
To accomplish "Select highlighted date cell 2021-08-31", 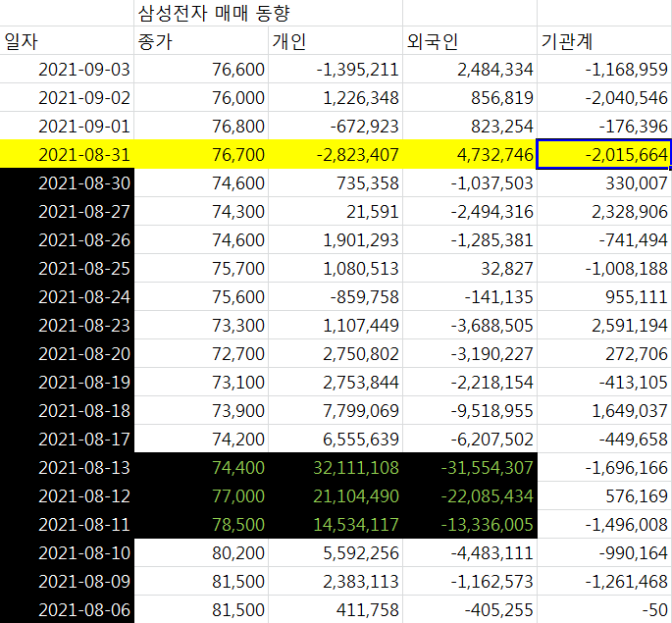I will pos(67,154).
